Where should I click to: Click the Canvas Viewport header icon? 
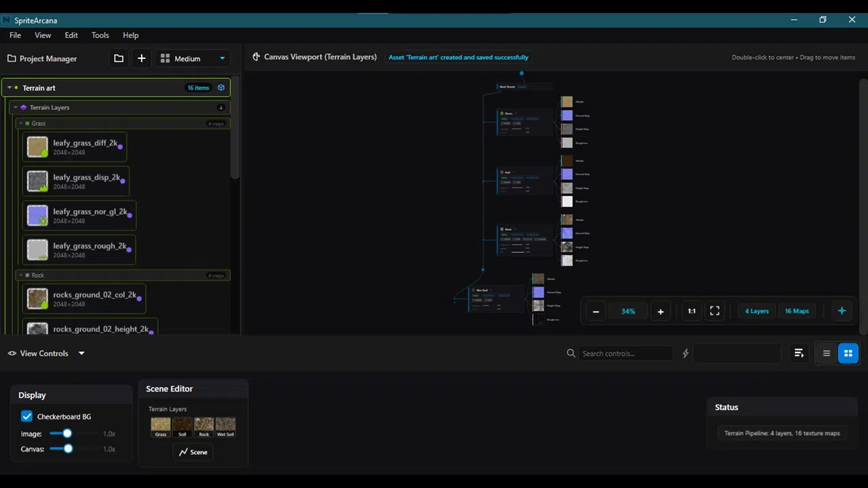[x=256, y=57]
